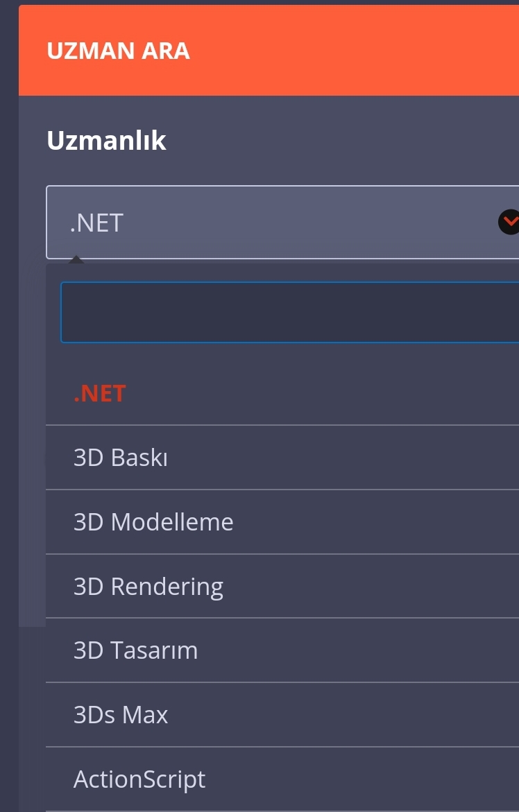Image resolution: width=519 pixels, height=812 pixels.
Task: Choose 3D Baskı from the list
Action: coord(282,458)
